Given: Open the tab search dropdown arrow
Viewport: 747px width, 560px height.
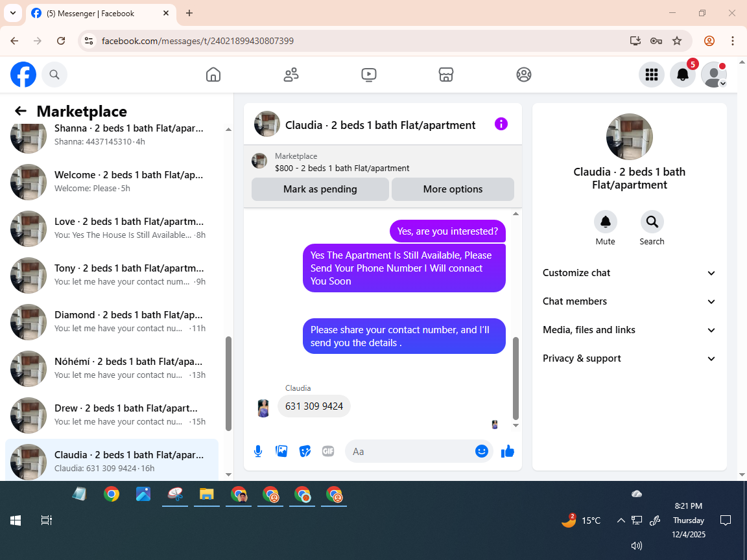Looking at the screenshot, I should click(13, 14).
